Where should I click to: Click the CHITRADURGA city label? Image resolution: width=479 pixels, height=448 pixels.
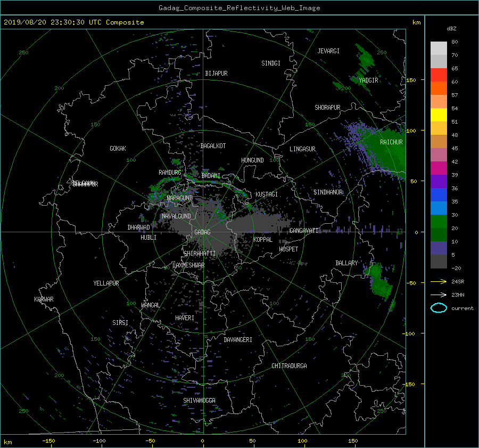pos(290,366)
